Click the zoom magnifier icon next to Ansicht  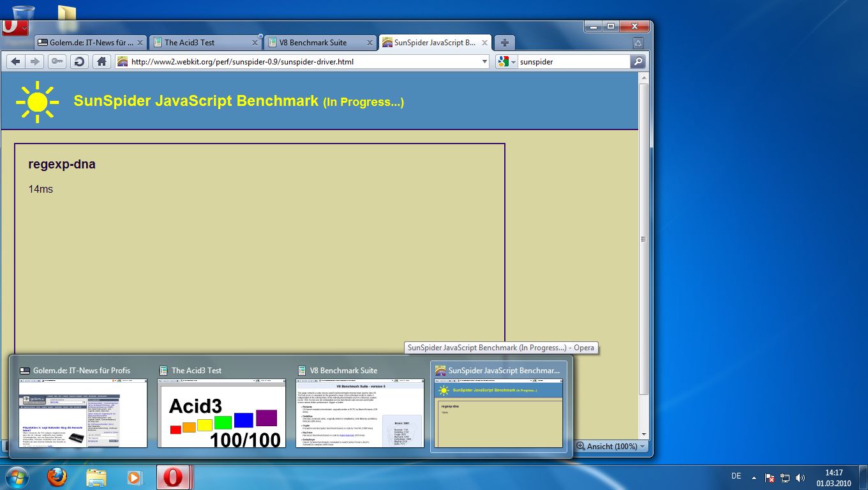(580, 446)
